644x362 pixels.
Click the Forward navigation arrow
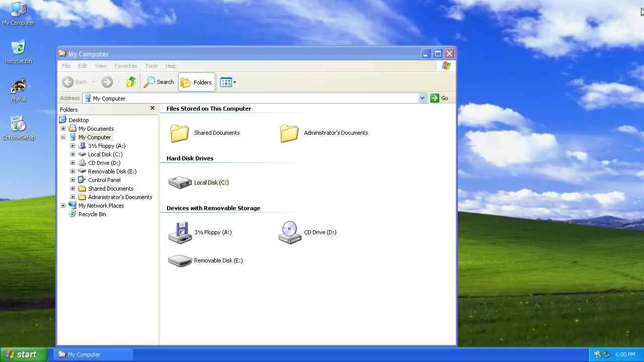point(107,82)
